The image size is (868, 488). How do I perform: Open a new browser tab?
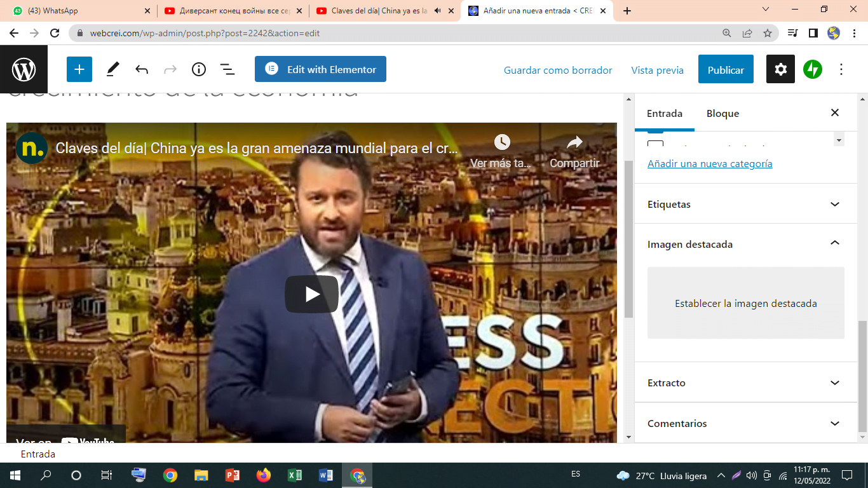[x=627, y=11]
